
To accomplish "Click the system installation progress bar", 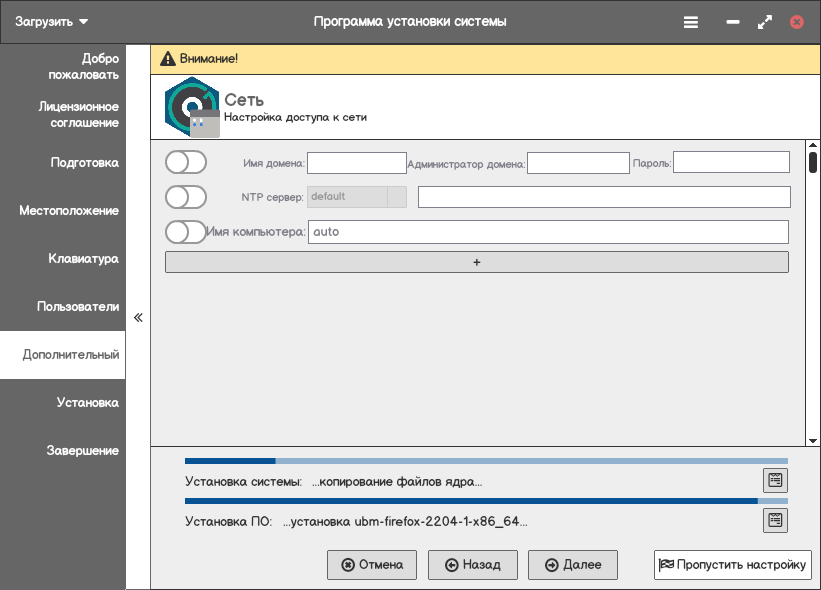I will coord(486,462).
